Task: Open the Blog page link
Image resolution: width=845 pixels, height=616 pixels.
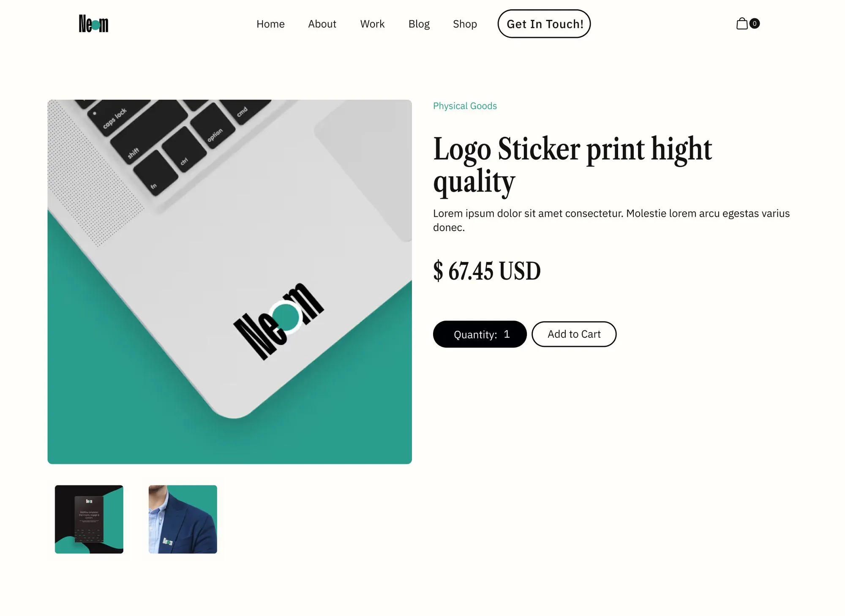Action: [419, 24]
